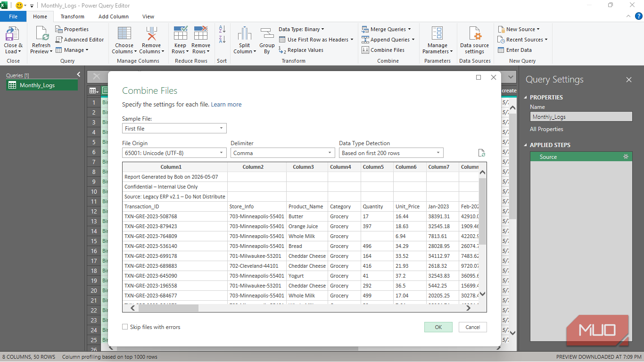Click OK in Combine Files dialog
Screen dimensions: 644x362
pos(438,327)
